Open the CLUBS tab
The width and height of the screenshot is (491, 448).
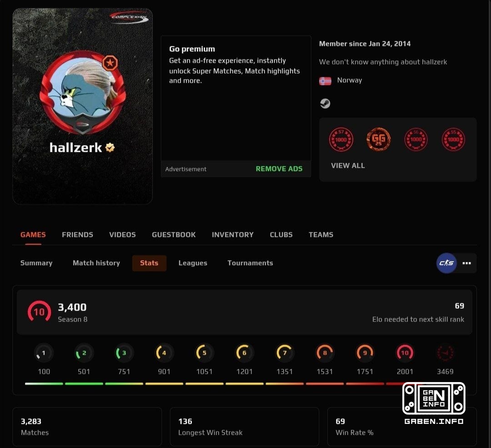coord(281,235)
